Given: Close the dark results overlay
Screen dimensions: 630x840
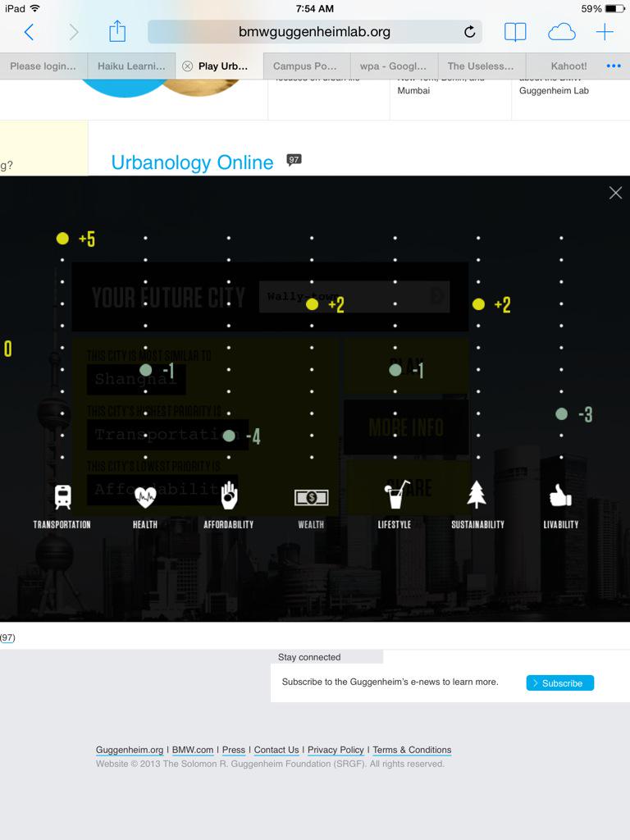Looking at the screenshot, I should pyautogui.click(x=615, y=193).
